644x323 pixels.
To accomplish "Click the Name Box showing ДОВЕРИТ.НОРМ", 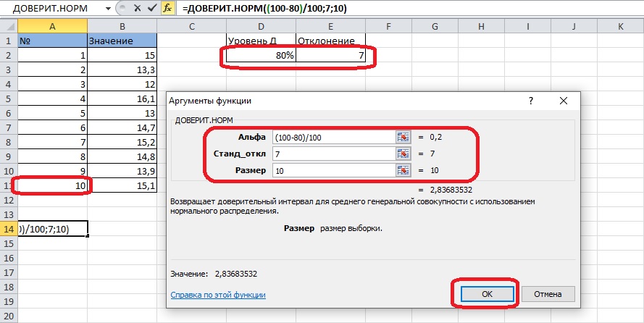I will pyautogui.click(x=51, y=9).
